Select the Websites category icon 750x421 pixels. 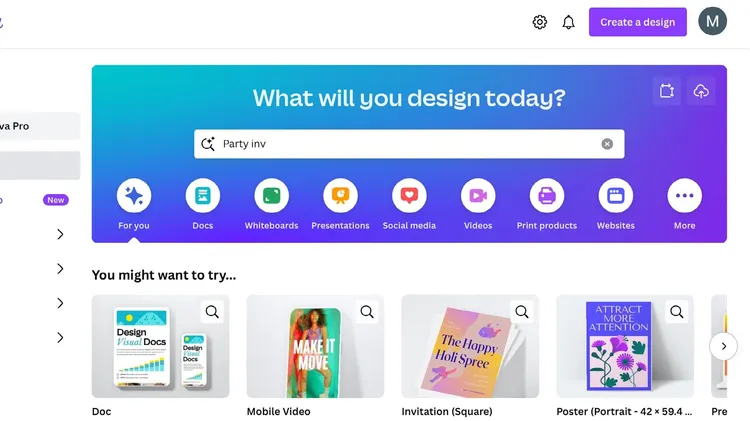[x=616, y=195]
